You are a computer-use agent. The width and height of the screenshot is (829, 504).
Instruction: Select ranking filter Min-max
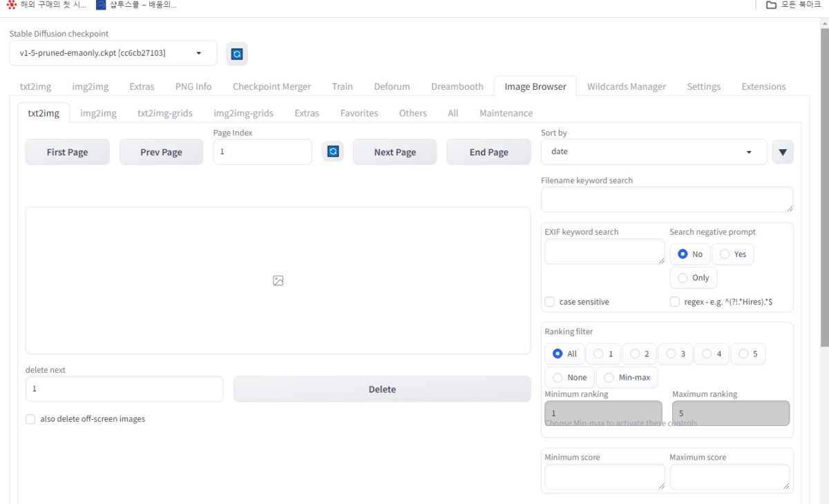627,378
